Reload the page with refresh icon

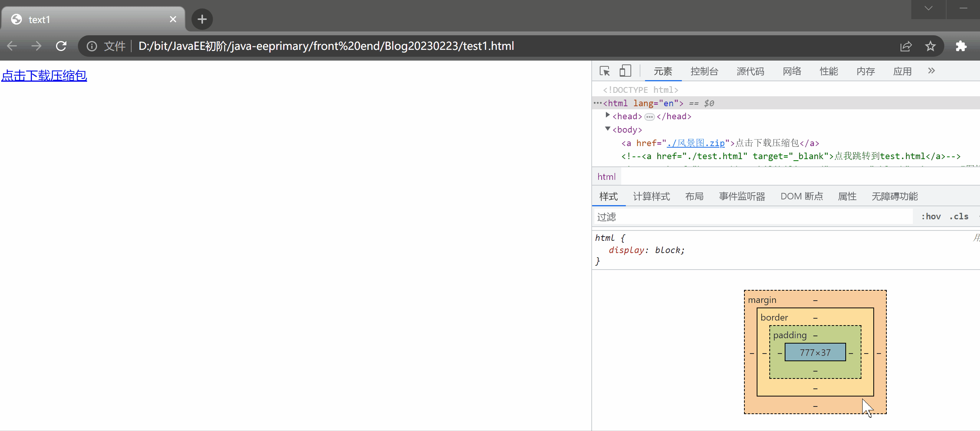click(x=61, y=46)
